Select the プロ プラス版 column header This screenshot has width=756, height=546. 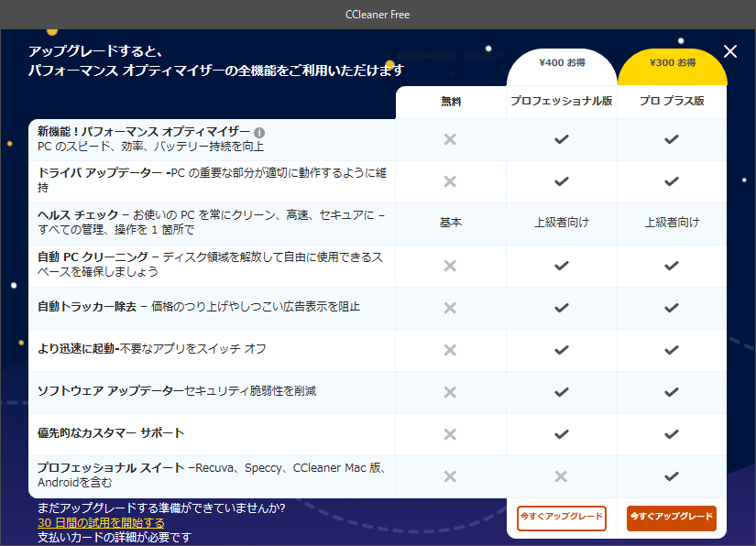click(672, 101)
